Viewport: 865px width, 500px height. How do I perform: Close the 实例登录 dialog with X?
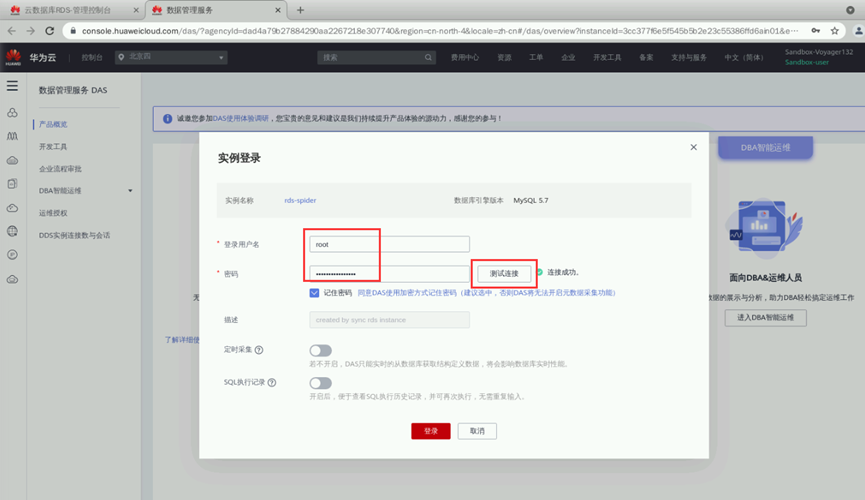(x=693, y=147)
